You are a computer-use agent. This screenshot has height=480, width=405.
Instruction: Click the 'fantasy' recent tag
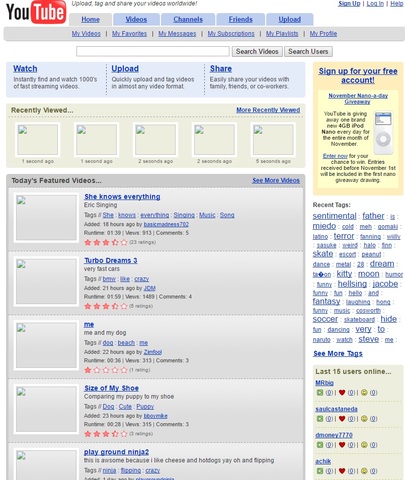coord(326,301)
